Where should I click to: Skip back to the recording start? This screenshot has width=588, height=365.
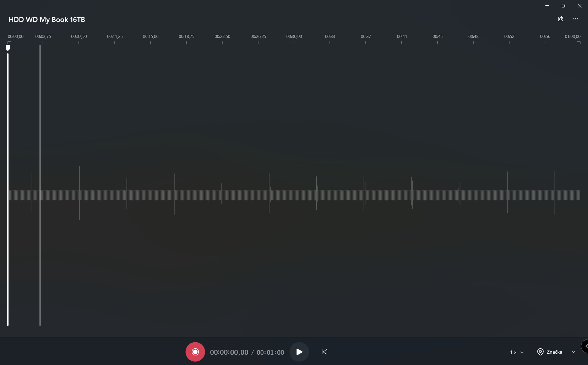325,352
